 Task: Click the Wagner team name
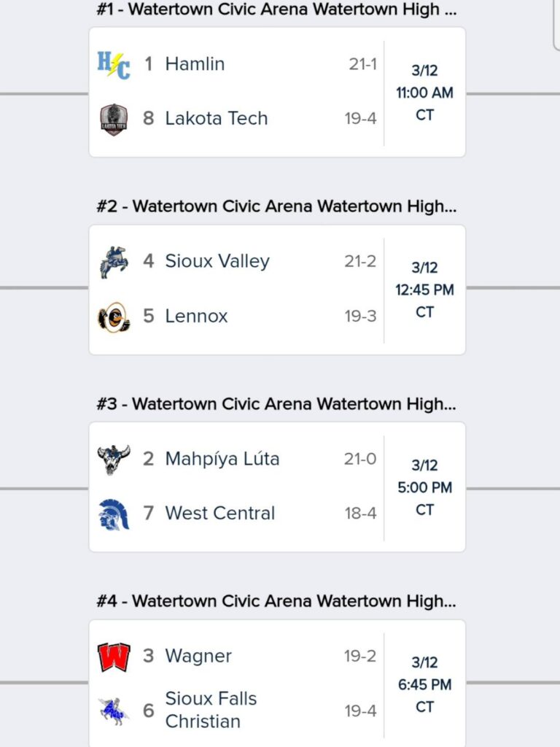click(198, 657)
